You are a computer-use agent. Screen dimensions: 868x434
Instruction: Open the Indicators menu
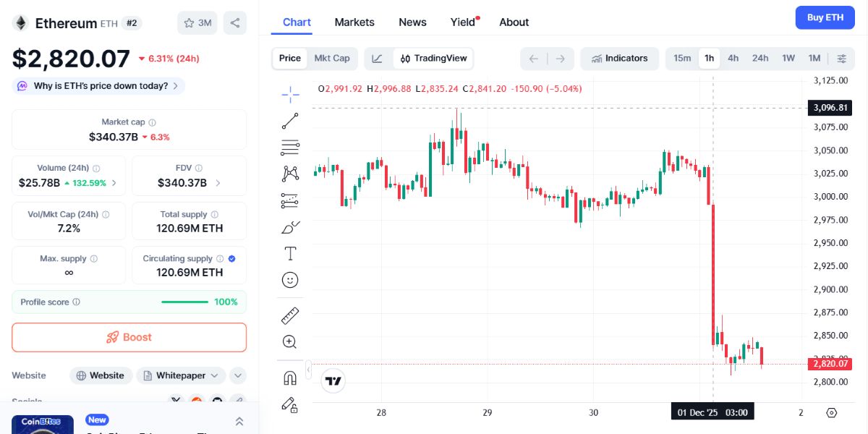click(619, 59)
